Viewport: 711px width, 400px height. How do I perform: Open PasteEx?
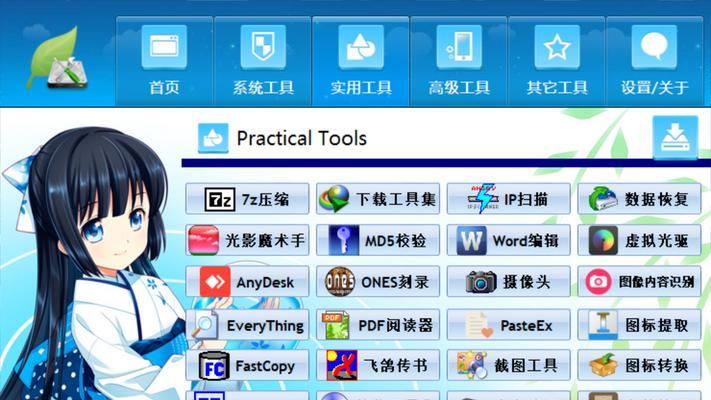pyautogui.click(x=508, y=325)
